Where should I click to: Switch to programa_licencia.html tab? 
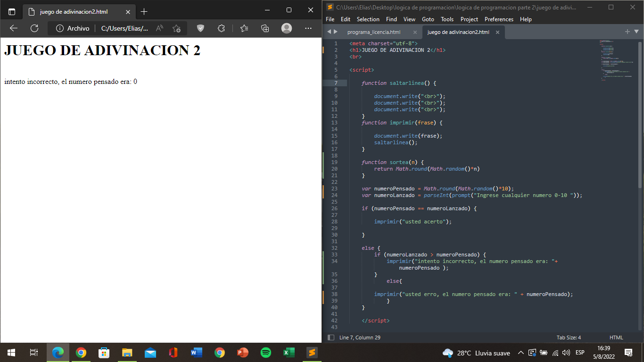[x=374, y=32]
